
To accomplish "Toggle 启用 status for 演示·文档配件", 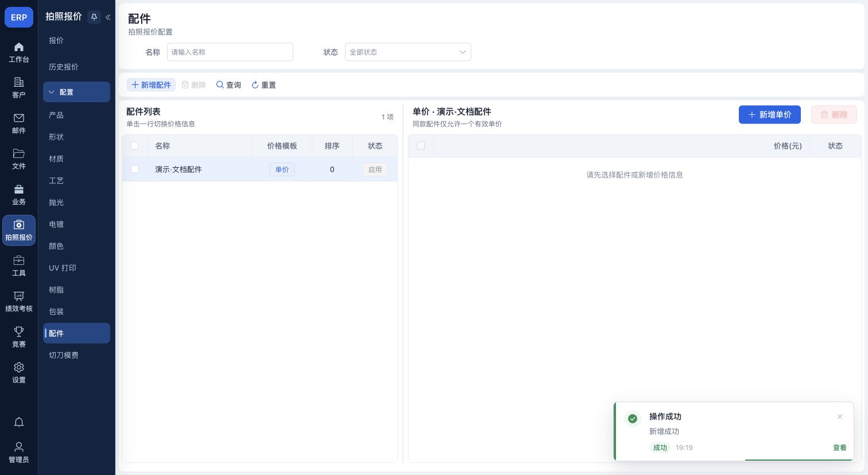I will (x=375, y=169).
